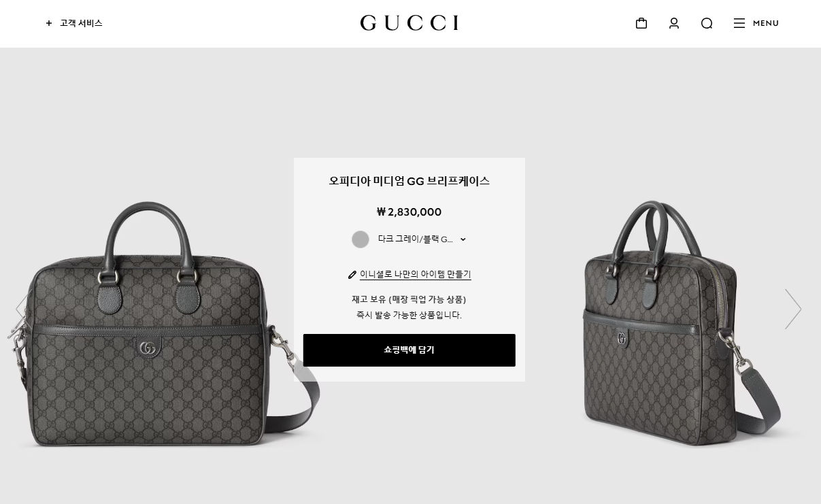Open search with the magnifier icon
821x504 pixels.
coord(707,23)
